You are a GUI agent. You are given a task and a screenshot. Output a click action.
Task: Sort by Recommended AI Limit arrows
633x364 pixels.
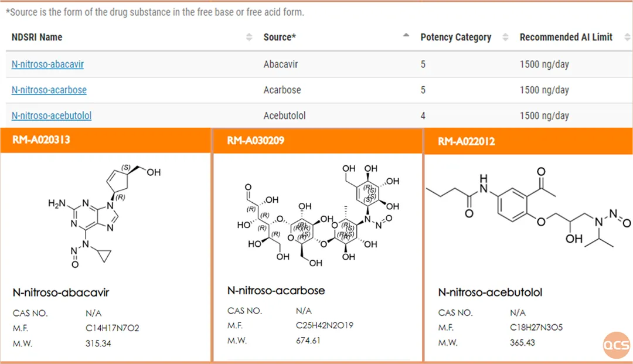coord(627,37)
